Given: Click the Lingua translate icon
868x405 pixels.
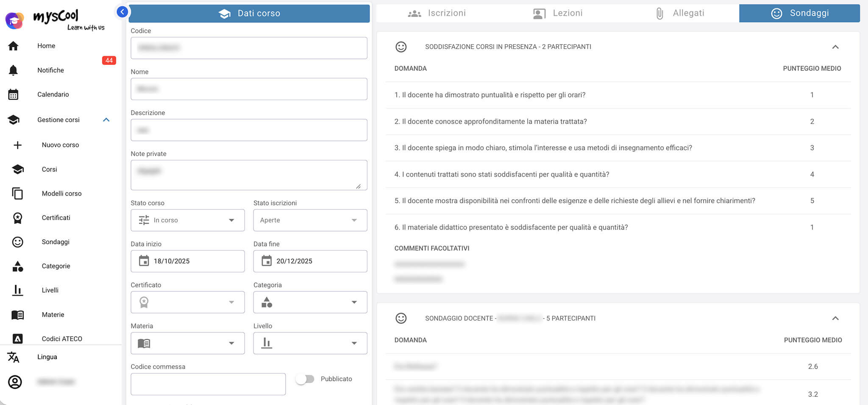Looking at the screenshot, I should (x=14, y=357).
